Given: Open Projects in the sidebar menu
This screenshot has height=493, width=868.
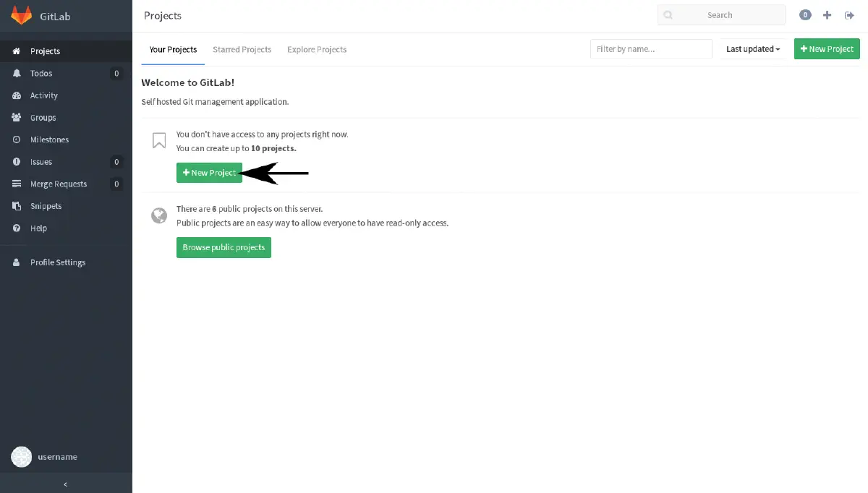Looking at the screenshot, I should (x=66, y=51).
